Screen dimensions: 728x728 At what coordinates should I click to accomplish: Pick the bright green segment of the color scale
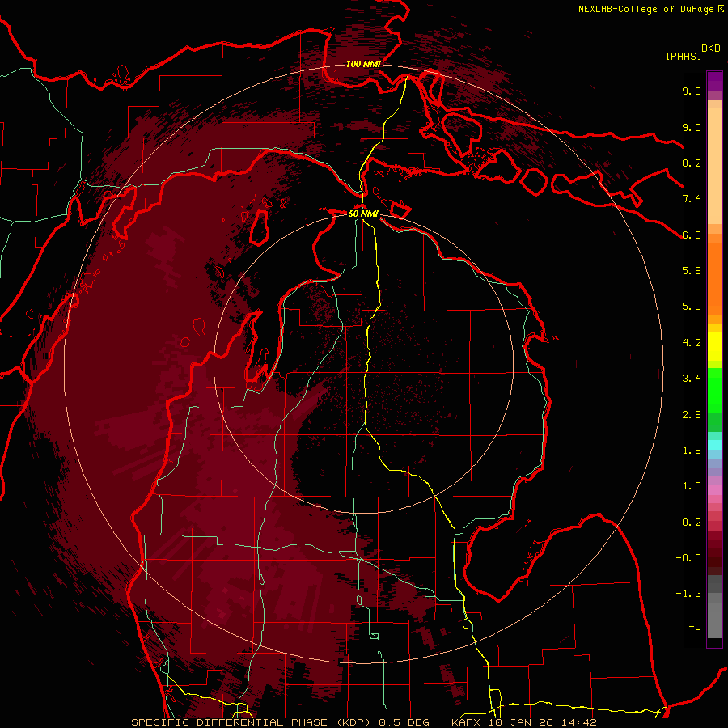click(714, 391)
